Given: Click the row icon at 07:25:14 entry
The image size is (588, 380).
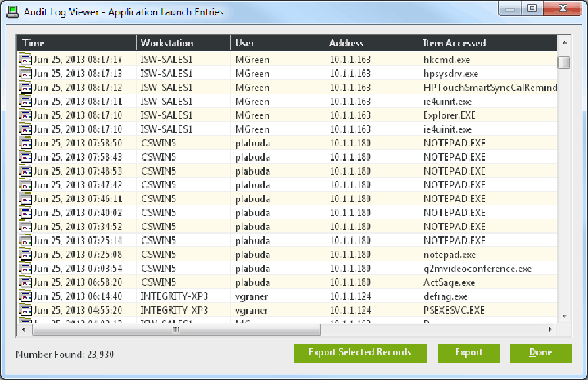Looking at the screenshot, I should click(x=25, y=241).
